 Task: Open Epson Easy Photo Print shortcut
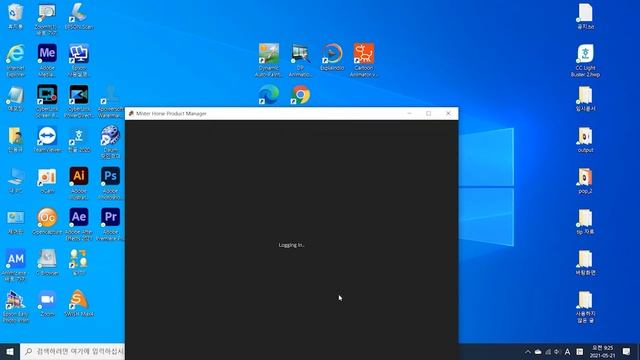point(16,306)
